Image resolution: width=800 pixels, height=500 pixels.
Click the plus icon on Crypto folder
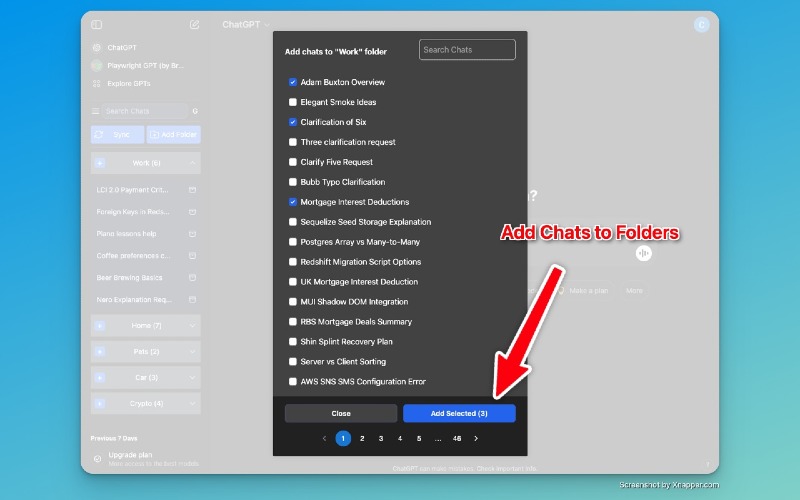point(100,404)
